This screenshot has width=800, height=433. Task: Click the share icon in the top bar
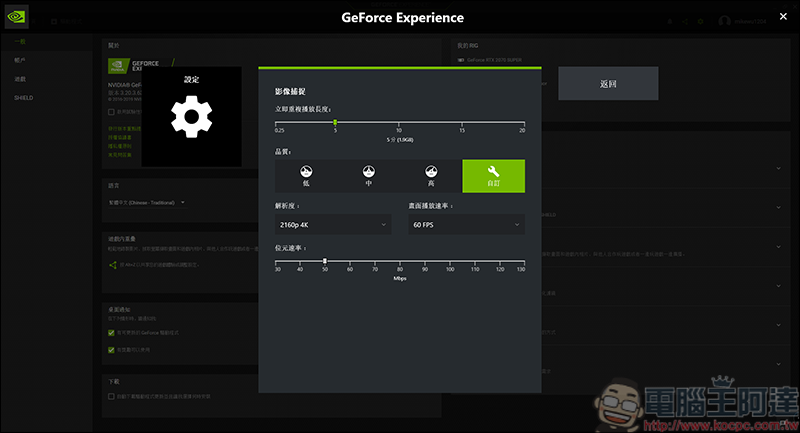(685, 21)
